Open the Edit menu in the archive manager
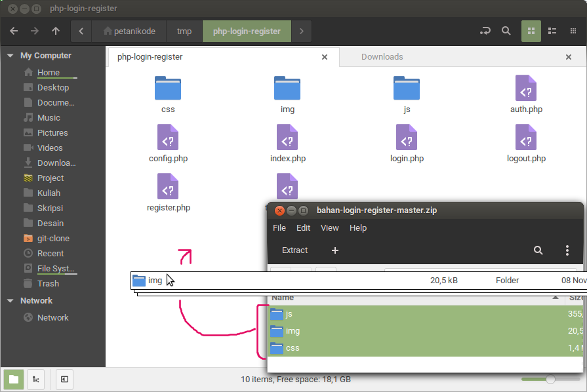The height and width of the screenshot is (392, 587). pos(303,228)
